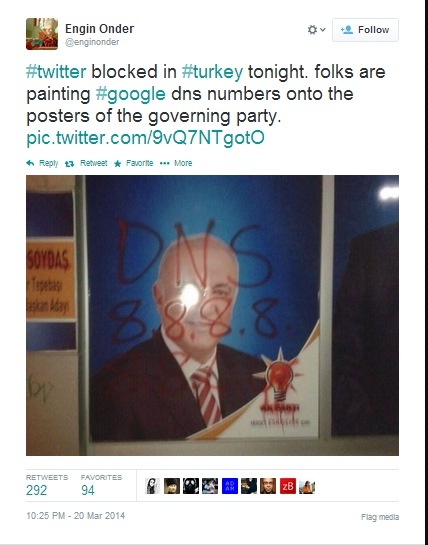Follow Engin Onder

pos(365,30)
